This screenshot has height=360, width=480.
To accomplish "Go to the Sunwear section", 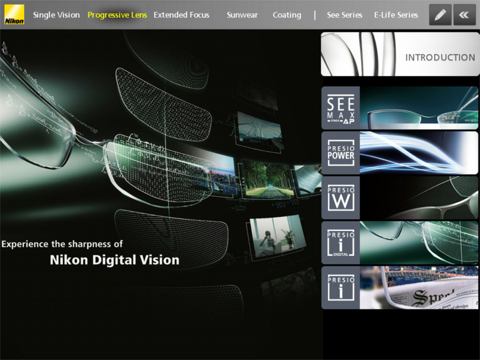I will tap(242, 15).
